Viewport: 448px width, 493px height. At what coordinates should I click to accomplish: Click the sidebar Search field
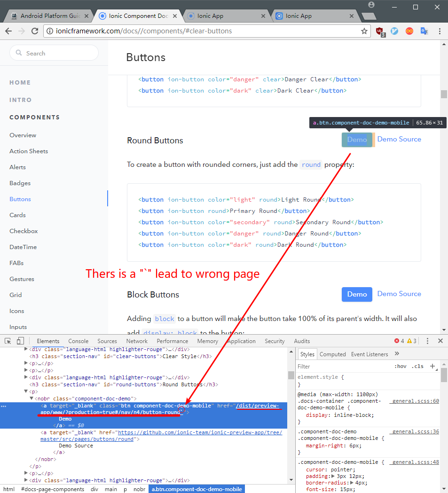click(x=54, y=53)
